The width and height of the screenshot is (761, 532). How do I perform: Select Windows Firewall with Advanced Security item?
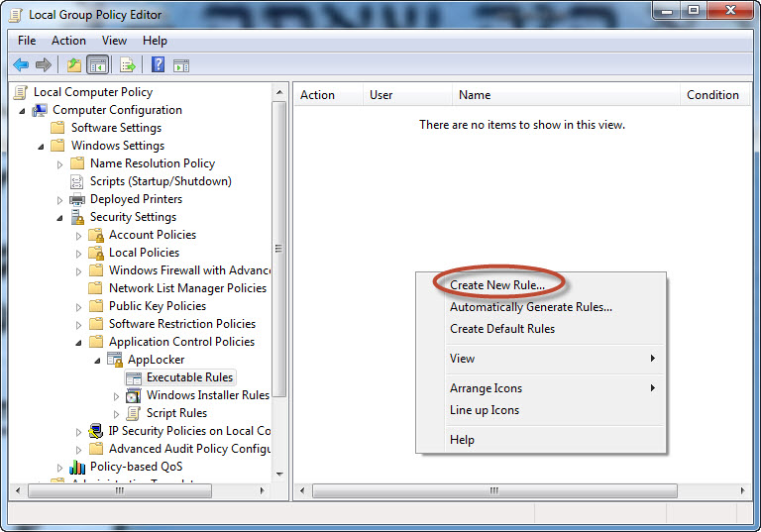coord(189,270)
